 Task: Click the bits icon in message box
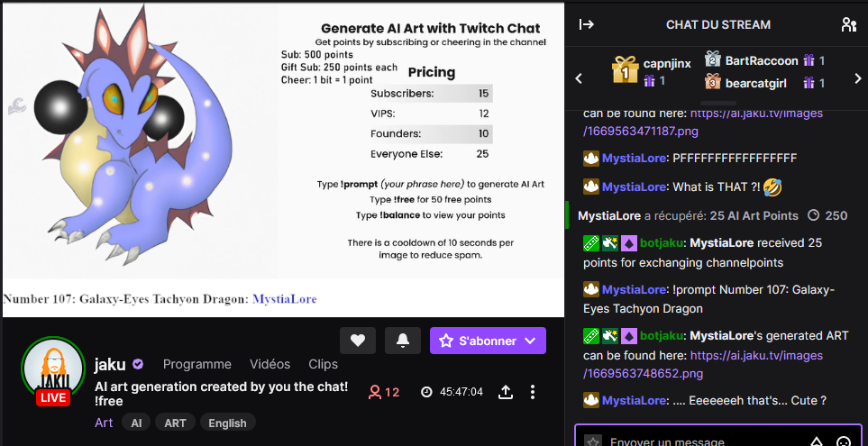817,442
